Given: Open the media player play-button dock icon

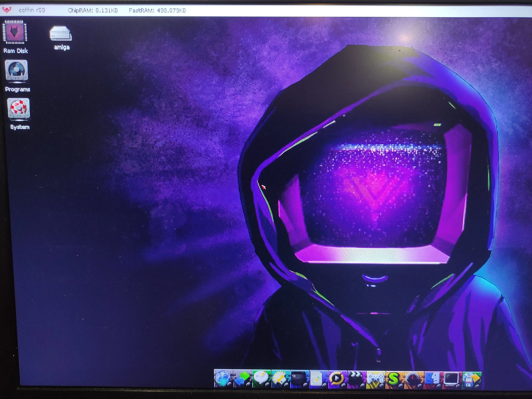Looking at the screenshot, I should pyautogui.click(x=338, y=379).
